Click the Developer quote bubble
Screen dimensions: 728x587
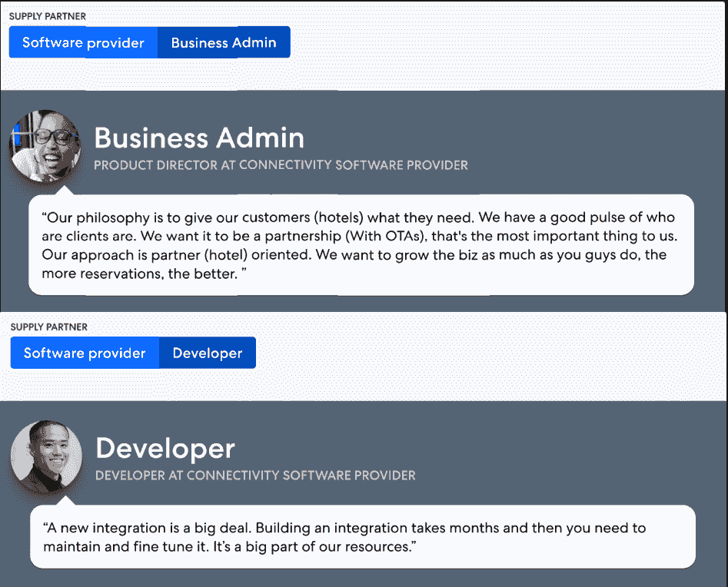pos(361,537)
